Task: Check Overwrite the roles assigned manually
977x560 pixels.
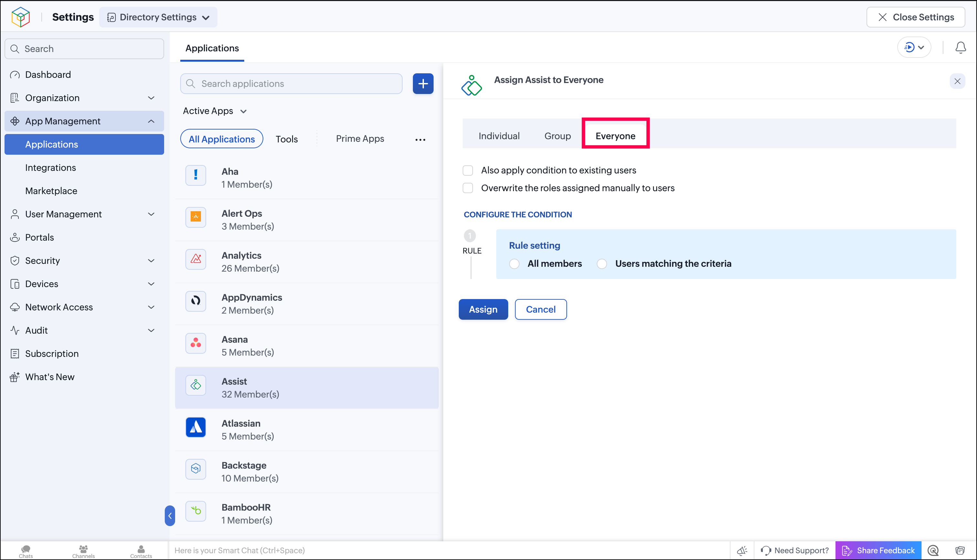Action: tap(468, 188)
